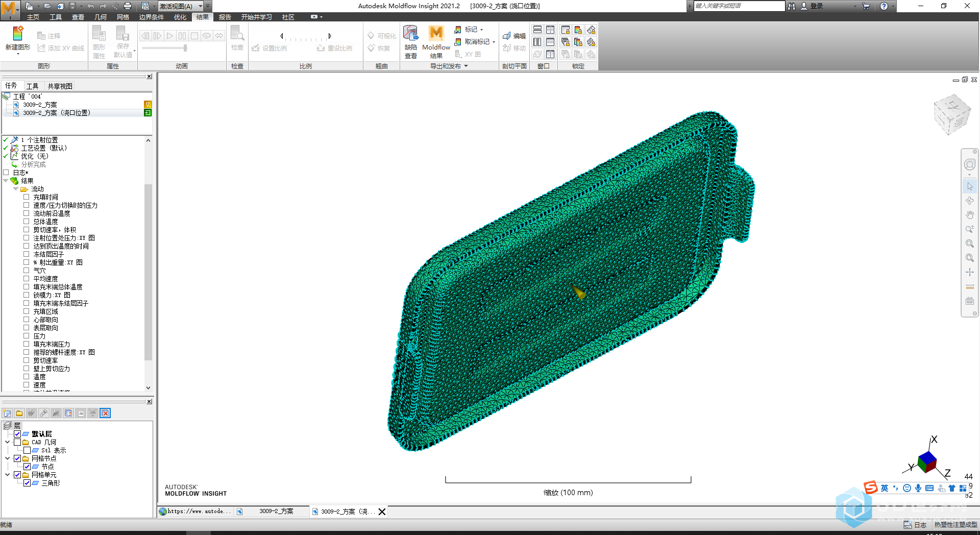Click the full navigation wheel icon

pos(970,164)
